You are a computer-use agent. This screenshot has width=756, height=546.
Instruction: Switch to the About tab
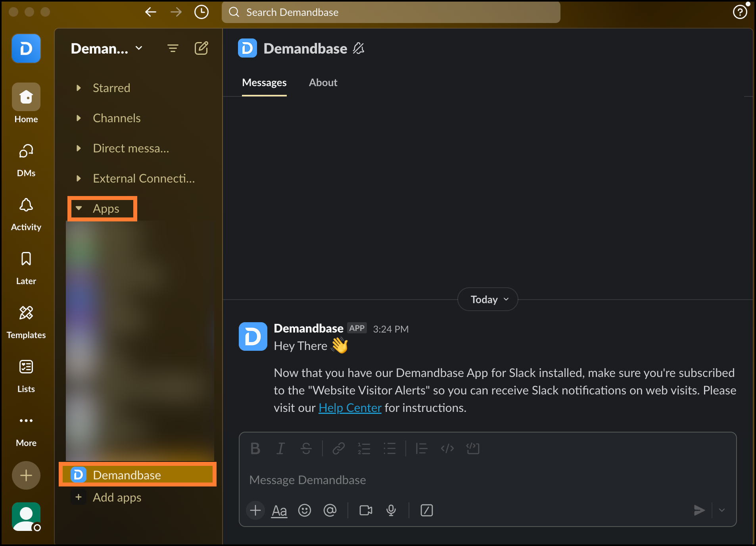(323, 83)
